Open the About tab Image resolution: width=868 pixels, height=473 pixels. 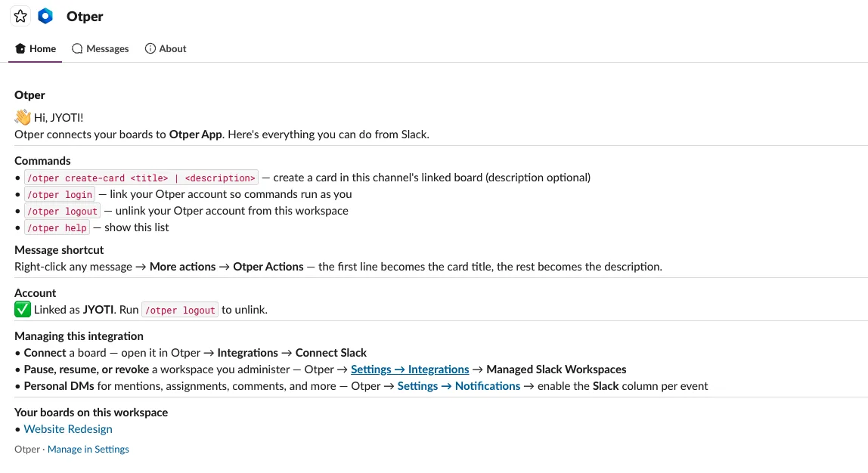[166, 48]
